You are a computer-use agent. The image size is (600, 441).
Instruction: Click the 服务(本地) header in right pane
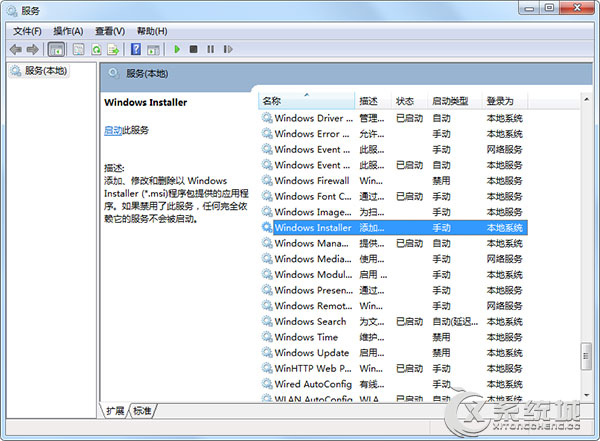[x=147, y=74]
